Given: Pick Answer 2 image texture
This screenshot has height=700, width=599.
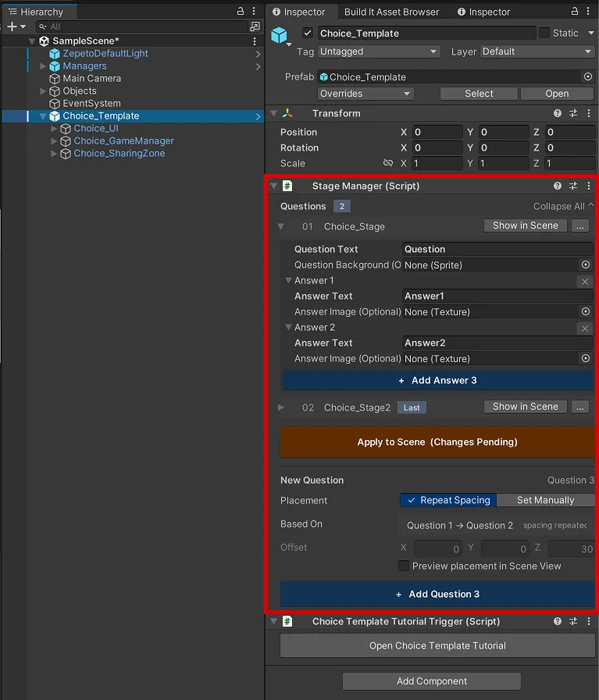Looking at the screenshot, I should point(586,358).
